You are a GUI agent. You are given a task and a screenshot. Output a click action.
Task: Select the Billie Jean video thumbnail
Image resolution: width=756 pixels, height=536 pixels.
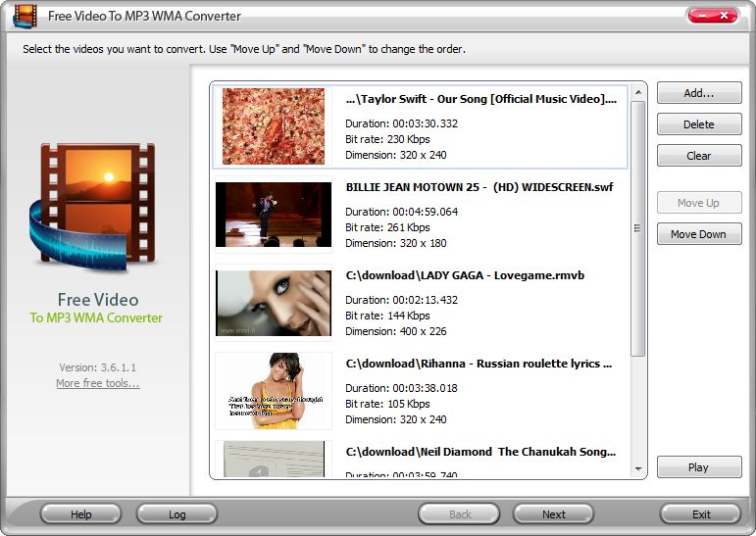274,215
